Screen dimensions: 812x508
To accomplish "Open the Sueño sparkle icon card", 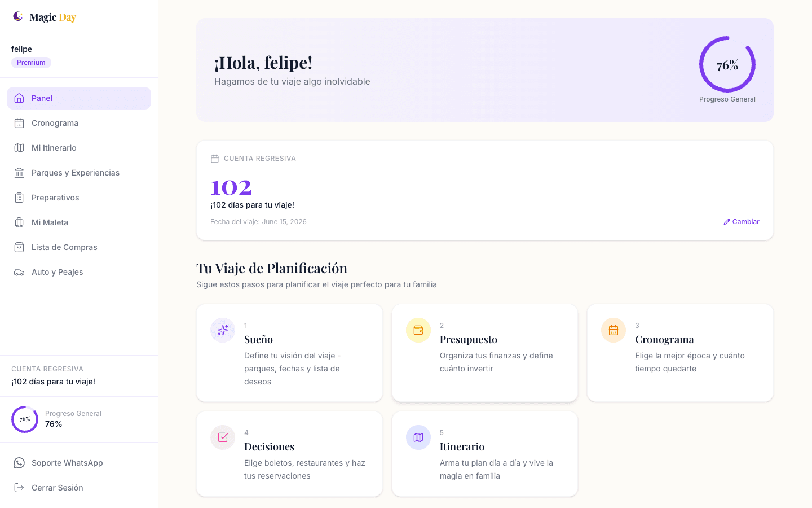I will coord(223,330).
